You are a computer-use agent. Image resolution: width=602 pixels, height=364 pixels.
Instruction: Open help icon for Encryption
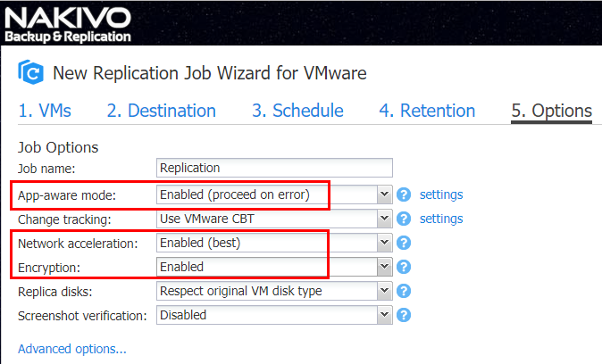(403, 267)
